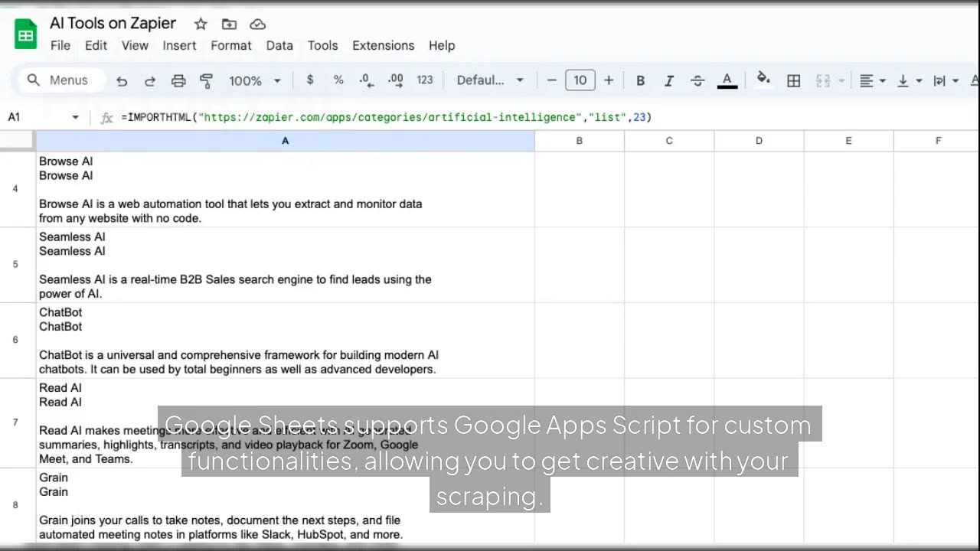Open the Insert menu
The image size is (980, 551).
pos(179,45)
